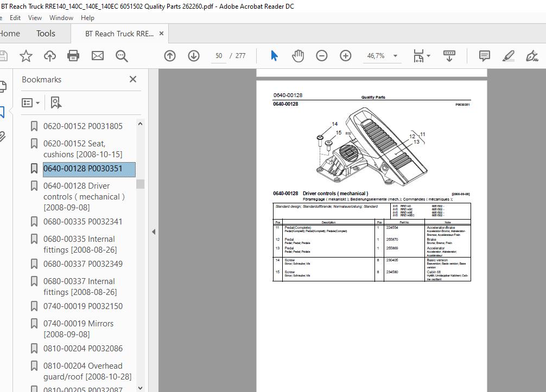
Task: Open the zoom level 46,7% dropdown
Action: [x=395, y=56]
